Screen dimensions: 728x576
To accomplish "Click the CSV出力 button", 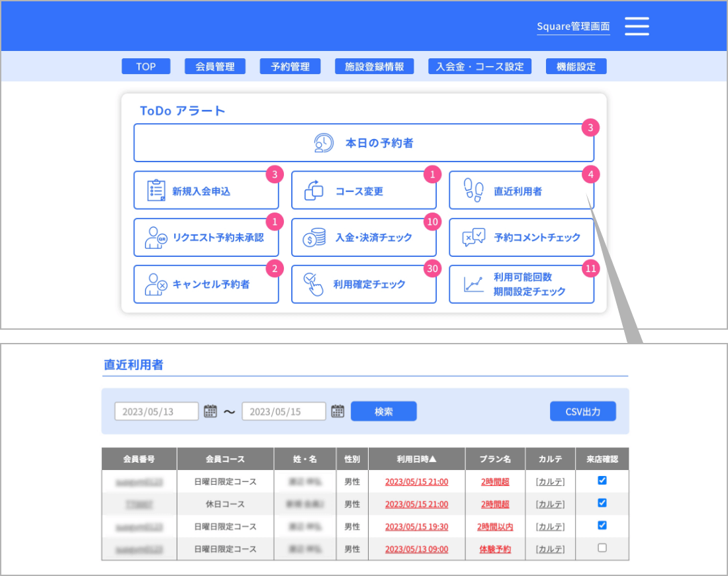I will pyautogui.click(x=582, y=411).
